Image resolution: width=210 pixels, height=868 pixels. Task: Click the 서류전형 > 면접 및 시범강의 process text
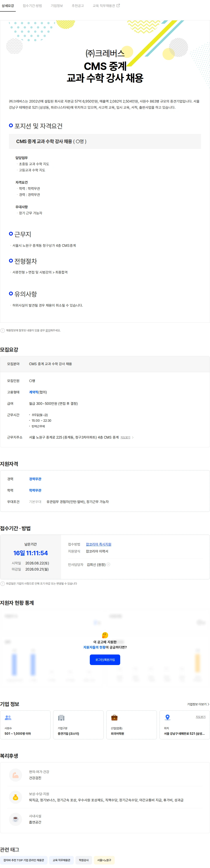(x=40, y=272)
